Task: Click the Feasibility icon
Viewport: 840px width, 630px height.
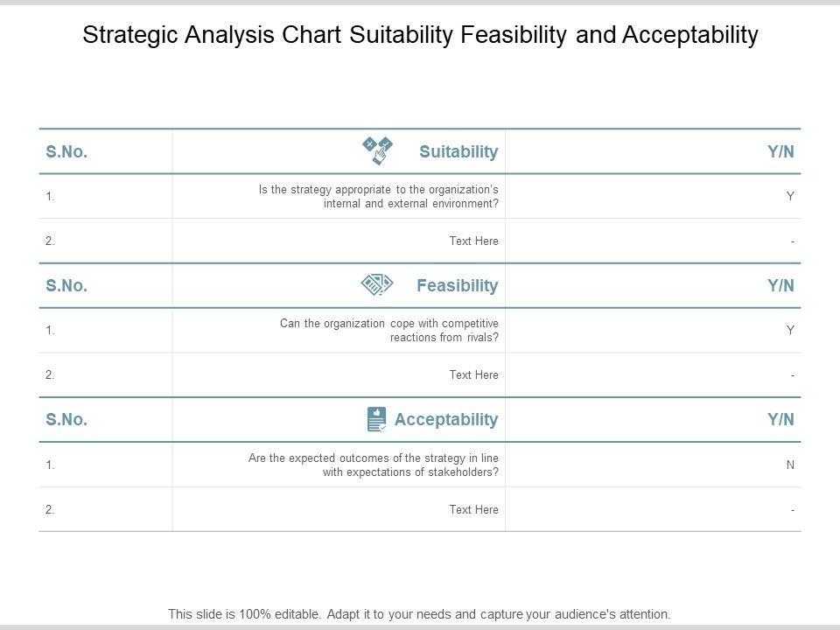Action: [x=376, y=284]
